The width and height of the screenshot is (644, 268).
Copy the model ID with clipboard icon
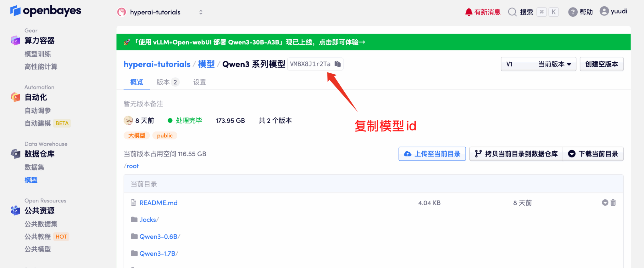[337, 64]
